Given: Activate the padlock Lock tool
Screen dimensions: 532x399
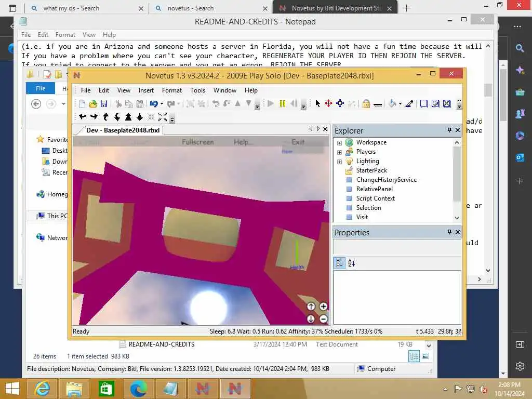Looking at the screenshot, I should [366, 103].
